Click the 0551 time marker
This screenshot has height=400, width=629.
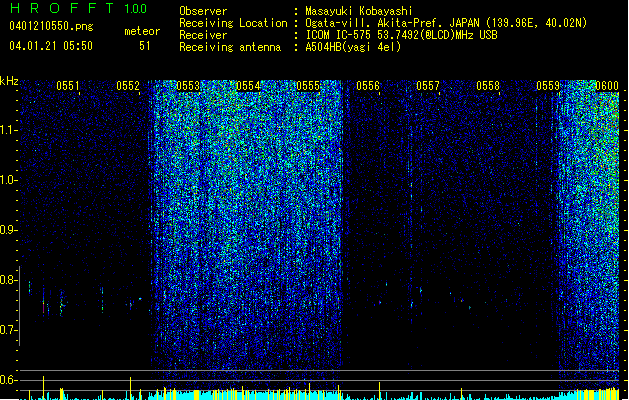point(68,86)
